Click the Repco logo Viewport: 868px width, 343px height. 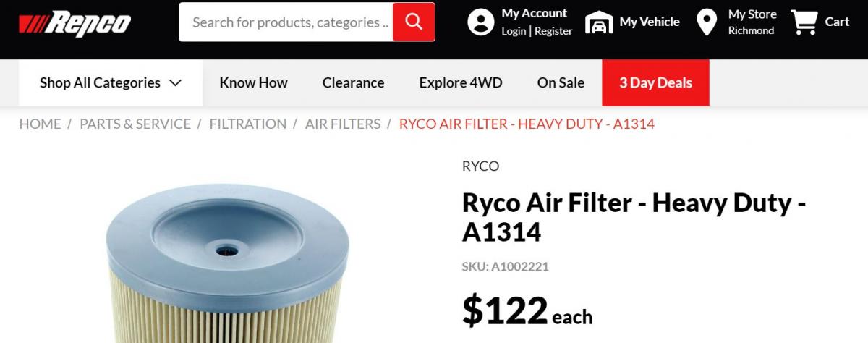coord(75,24)
